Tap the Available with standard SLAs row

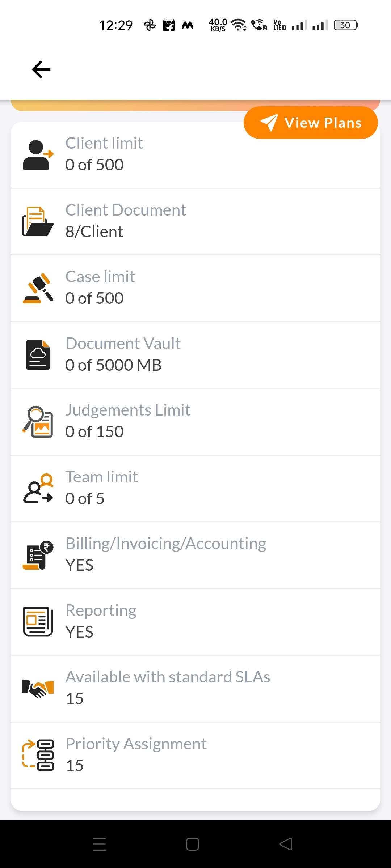(x=195, y=688)
